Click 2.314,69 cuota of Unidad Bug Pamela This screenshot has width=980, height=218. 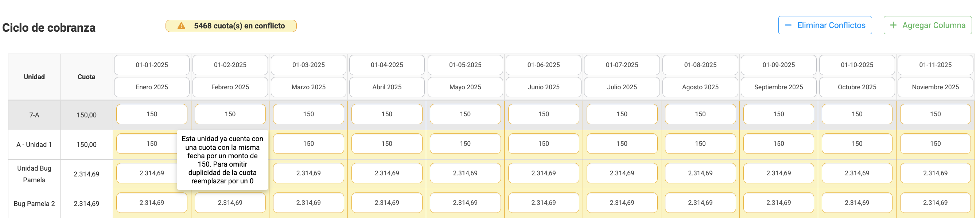(x=86, y=174)
